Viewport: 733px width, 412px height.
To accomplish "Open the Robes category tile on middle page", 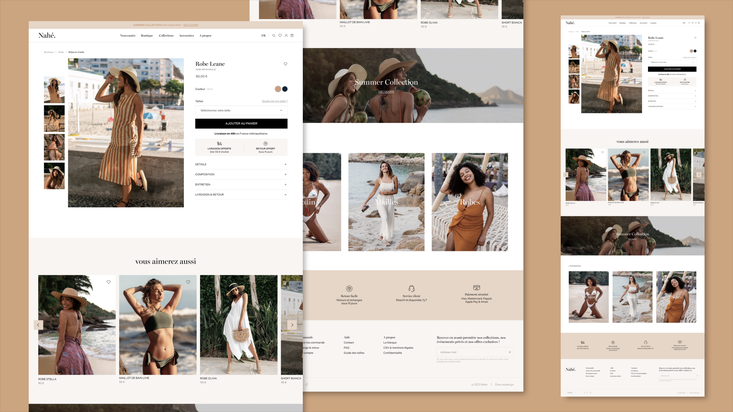I will 470,202.
